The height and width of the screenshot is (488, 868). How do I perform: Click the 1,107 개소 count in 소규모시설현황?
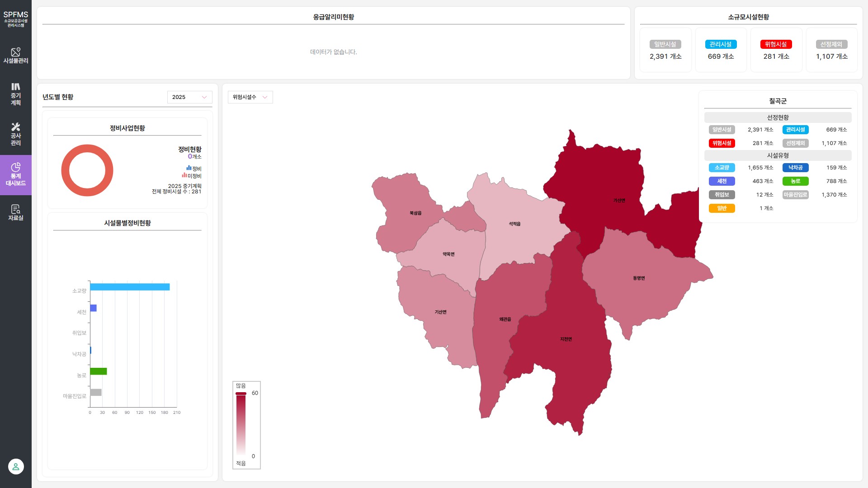(x=832, y=56)
